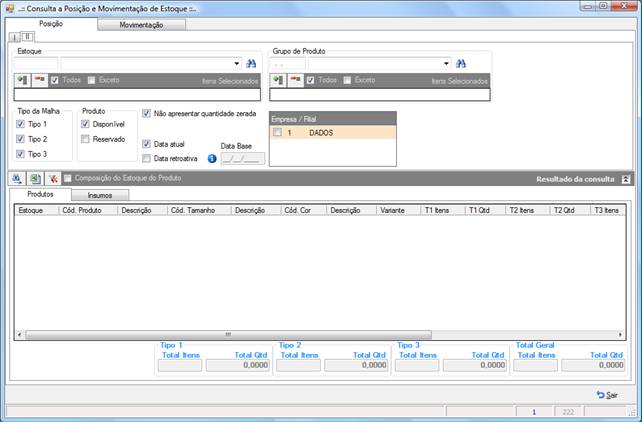Click the Total Geral Total Qtd field
642x422 pixels.
point(593,365)
